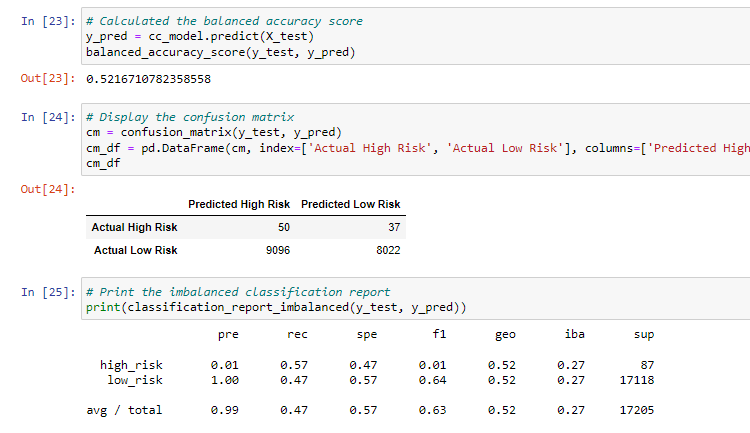Click the In [24] confusion matrix code cell
Image resolution: width=750 pixels, height=433 pixels.
(x=416, y=140)
